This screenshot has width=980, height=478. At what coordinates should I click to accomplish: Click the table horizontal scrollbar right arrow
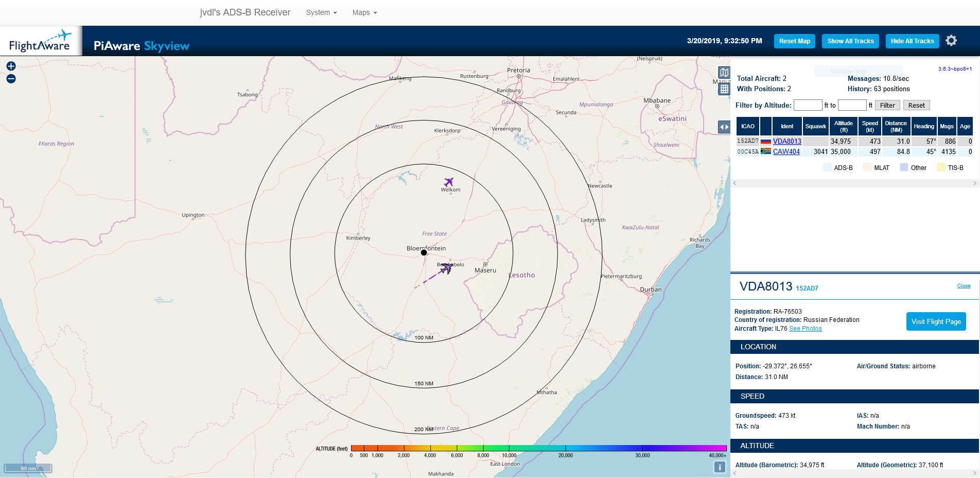pyautogui.click(x=974, y=183)
